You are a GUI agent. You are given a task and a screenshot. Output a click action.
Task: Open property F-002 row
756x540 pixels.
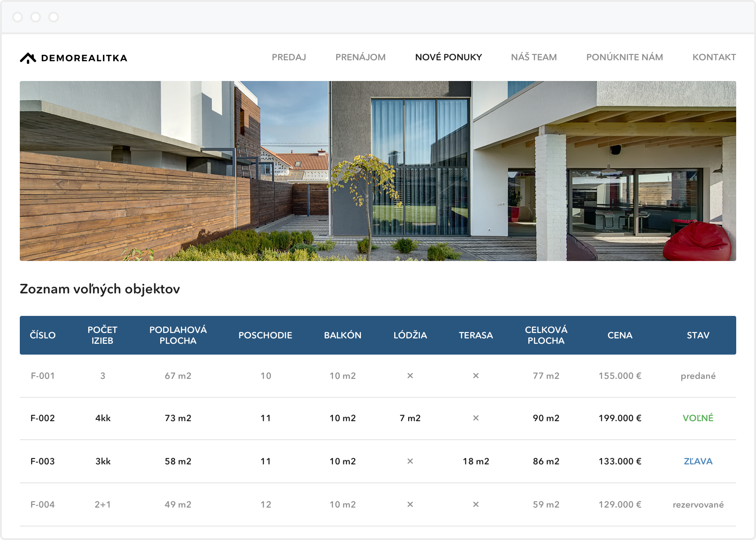coord(43,418)
